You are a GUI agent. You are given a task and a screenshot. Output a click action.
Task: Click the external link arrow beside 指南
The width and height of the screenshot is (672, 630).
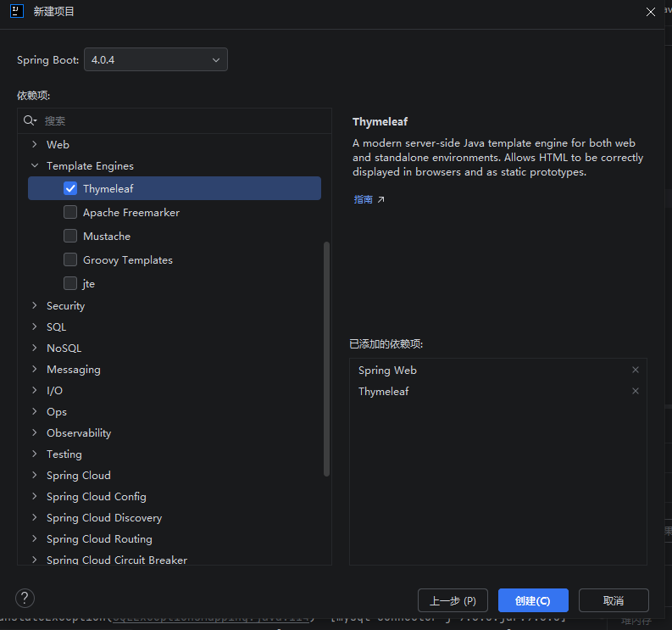pos(380,199)
